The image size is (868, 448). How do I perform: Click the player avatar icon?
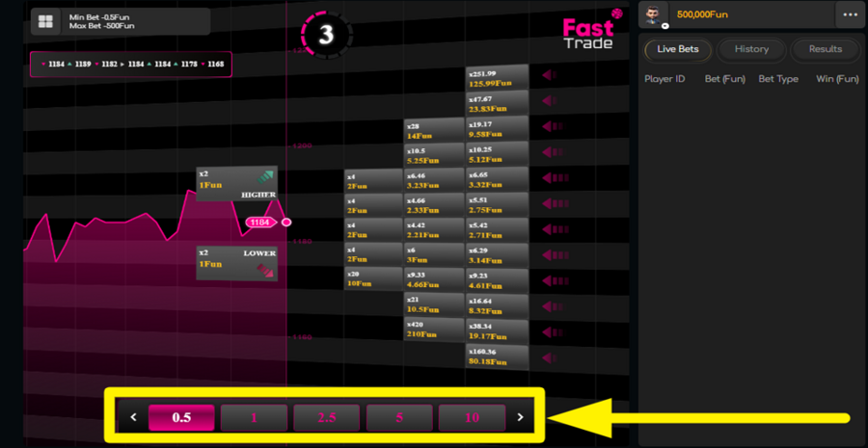(654, 15)
